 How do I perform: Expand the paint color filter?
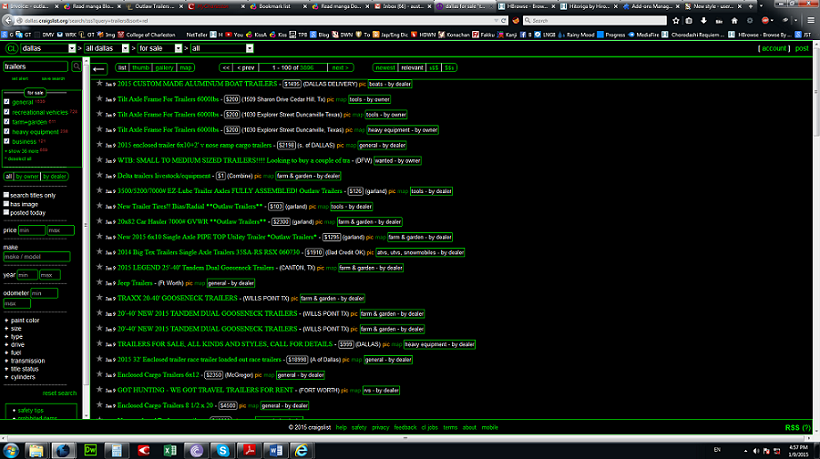pyautogui.click(x=28, y=320)
